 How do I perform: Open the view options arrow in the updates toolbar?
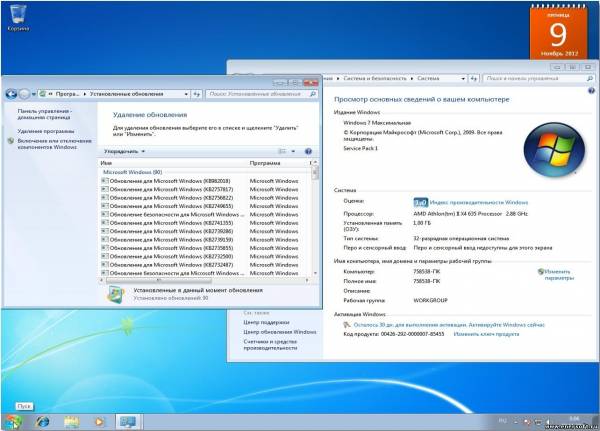(x=293, y=151)
